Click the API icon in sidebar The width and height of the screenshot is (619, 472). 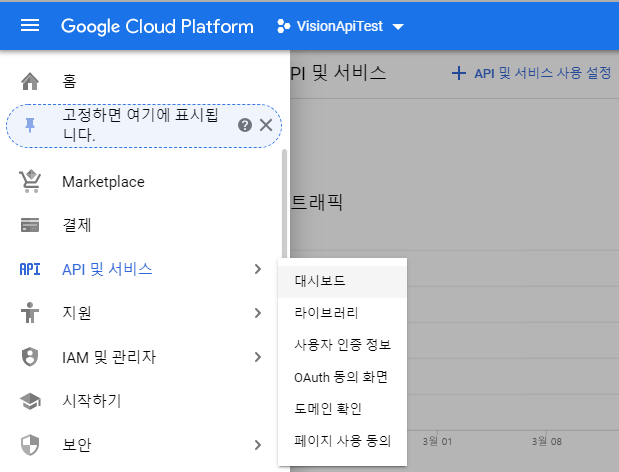(x=30, y=269)
